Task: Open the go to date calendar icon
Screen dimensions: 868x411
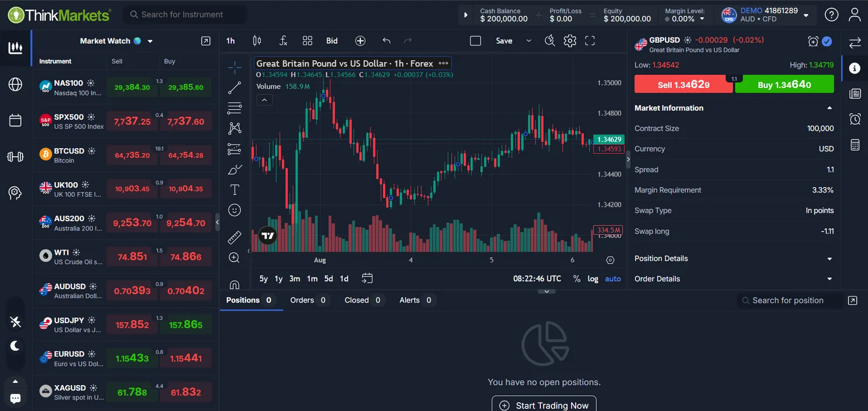Action: 367,278
